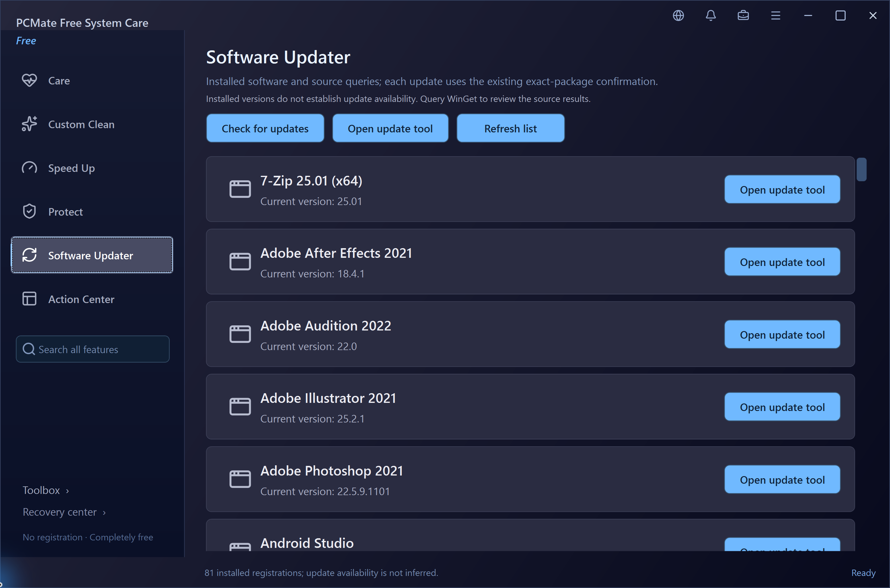Click No registration · Completely free text

tap(88, 537)
